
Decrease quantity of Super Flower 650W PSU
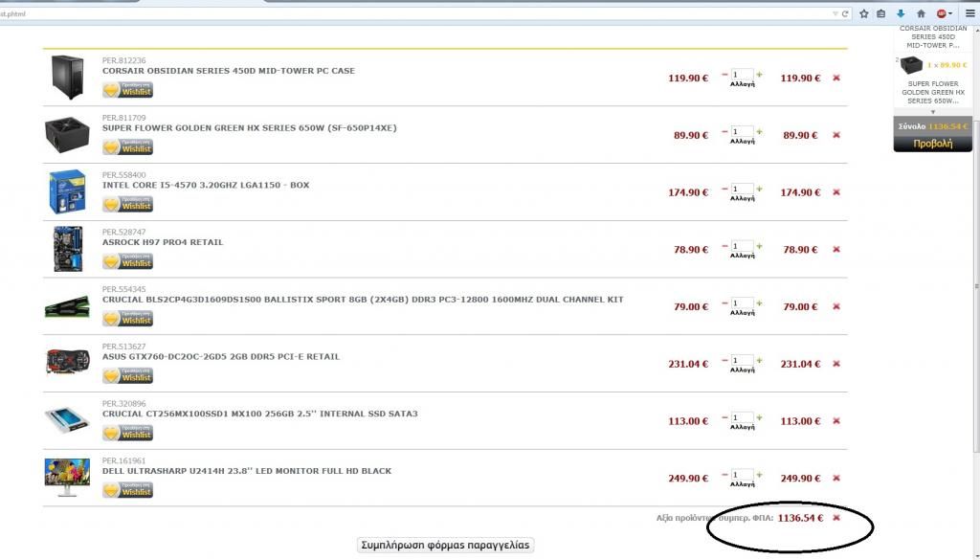(724, 132)
